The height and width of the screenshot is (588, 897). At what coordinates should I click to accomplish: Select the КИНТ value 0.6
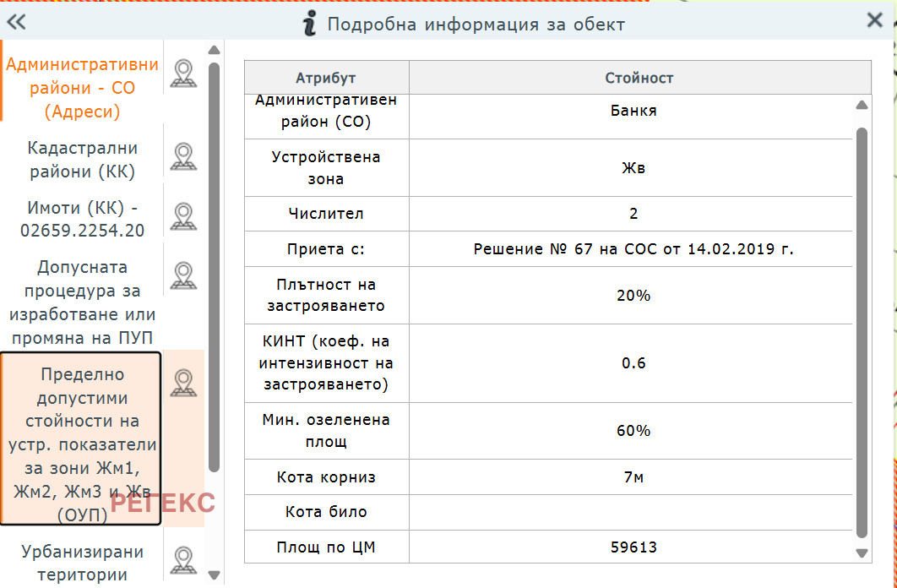tap(633, 363)
